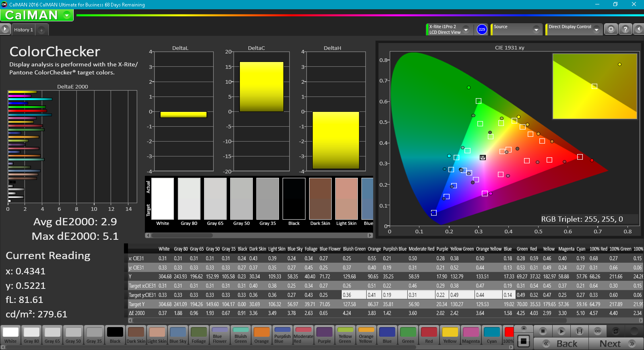Image resolution: width=644 pixels, height=350 pixels.
Task: Expand the Source dropdown
Action: 536,30
